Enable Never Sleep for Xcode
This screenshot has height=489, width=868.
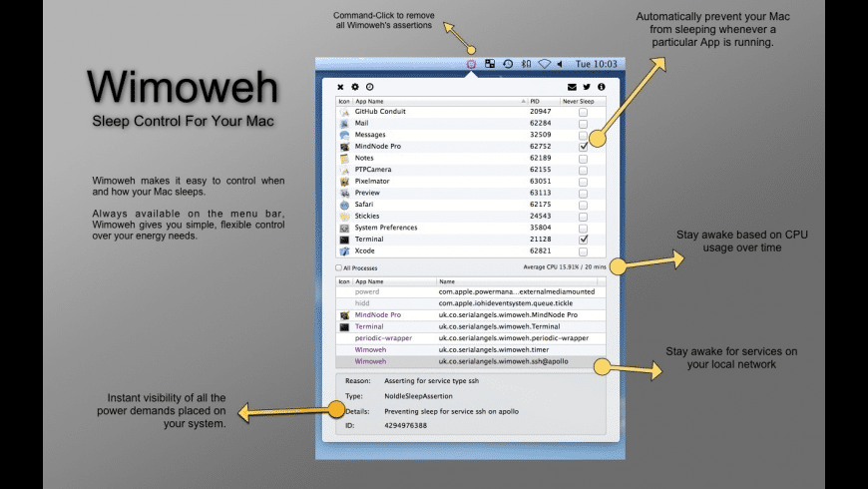(583, 251)
